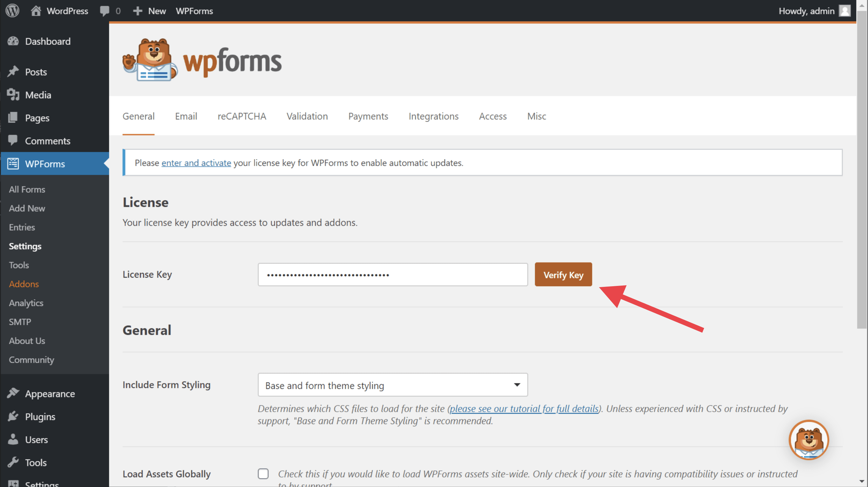Open the Analytics submenu item
Image resolution: width=868 pixels, height=487 pixels.
(26, 303)
